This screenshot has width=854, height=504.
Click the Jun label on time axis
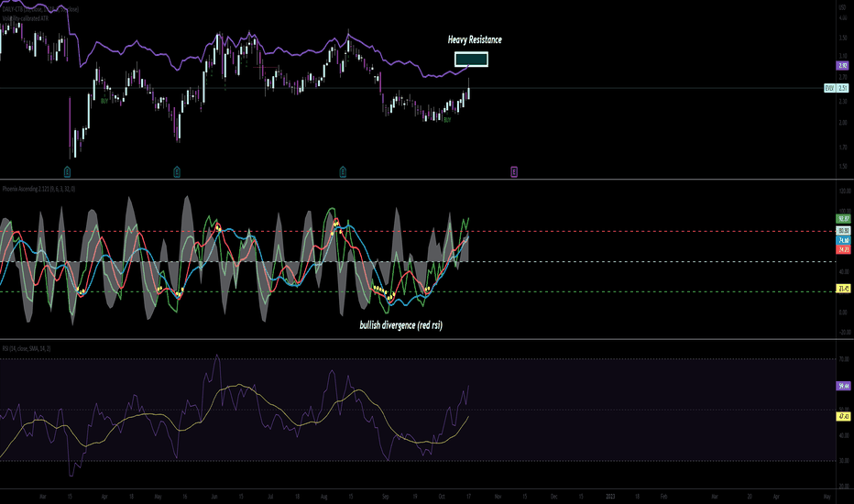pos(214,497)
